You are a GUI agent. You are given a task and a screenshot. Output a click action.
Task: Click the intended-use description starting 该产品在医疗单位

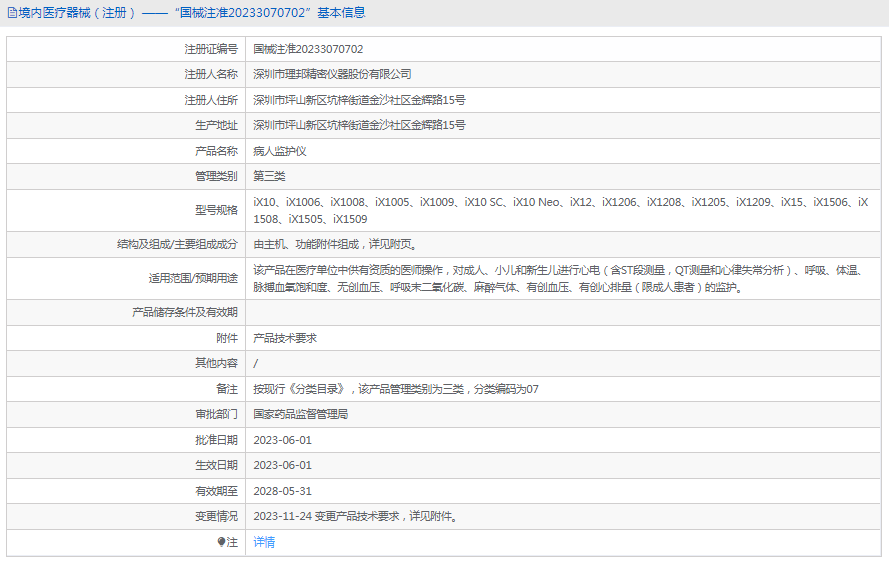pos(558,278)
